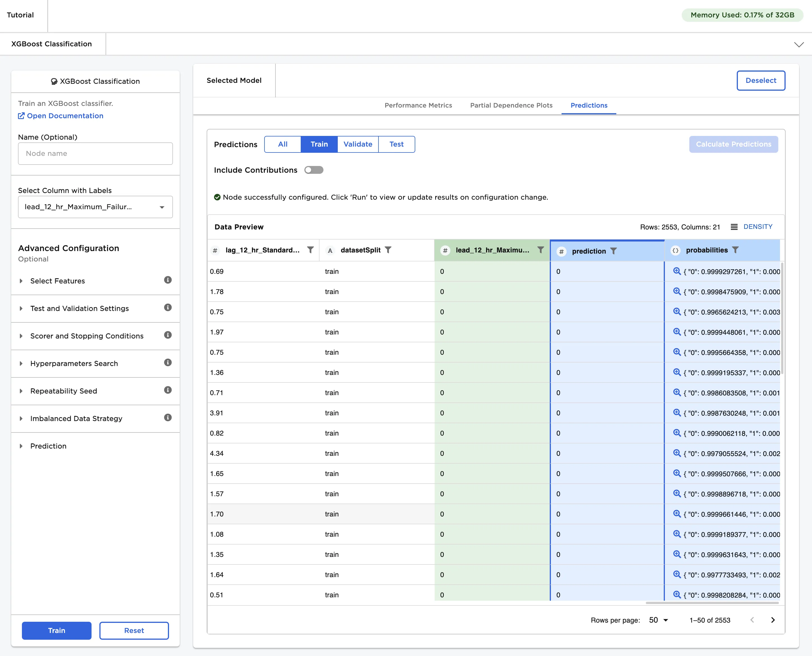The width and height of the screenshot is (812, 656).
Task: Click info icon beside Imbalanced Data Strategy
Action: (168, 418)
